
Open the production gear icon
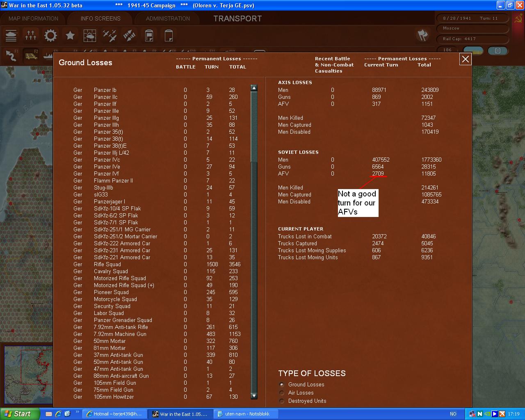point(50,36)
